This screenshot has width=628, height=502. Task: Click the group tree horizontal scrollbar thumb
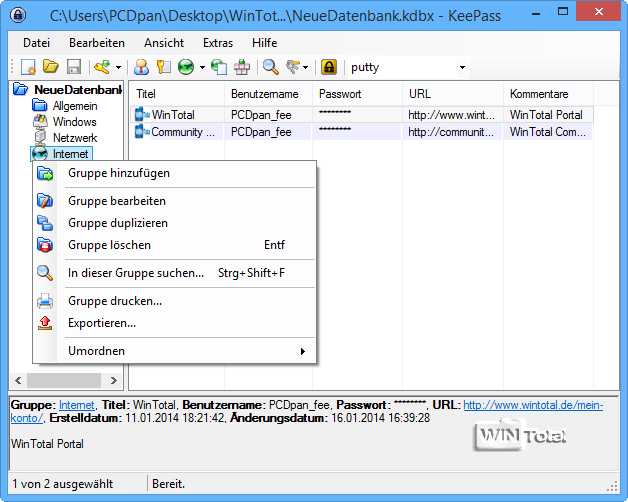(x=64, y=380)
